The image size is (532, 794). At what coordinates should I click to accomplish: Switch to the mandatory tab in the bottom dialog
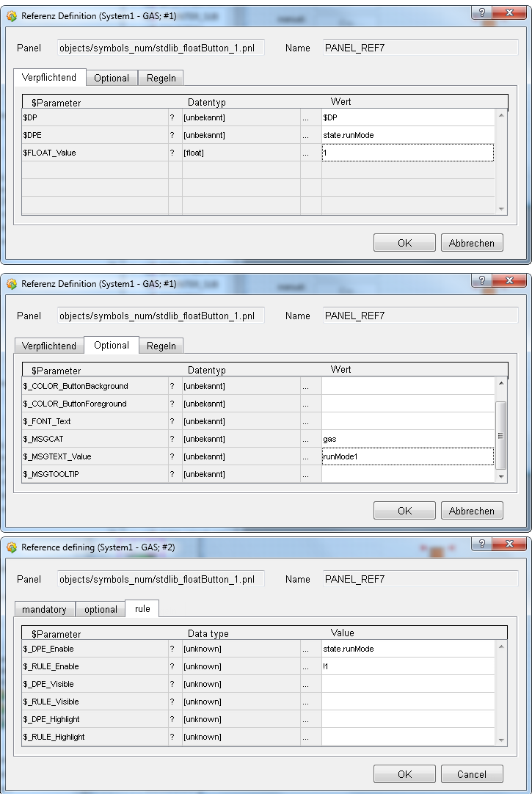point(45,609)
